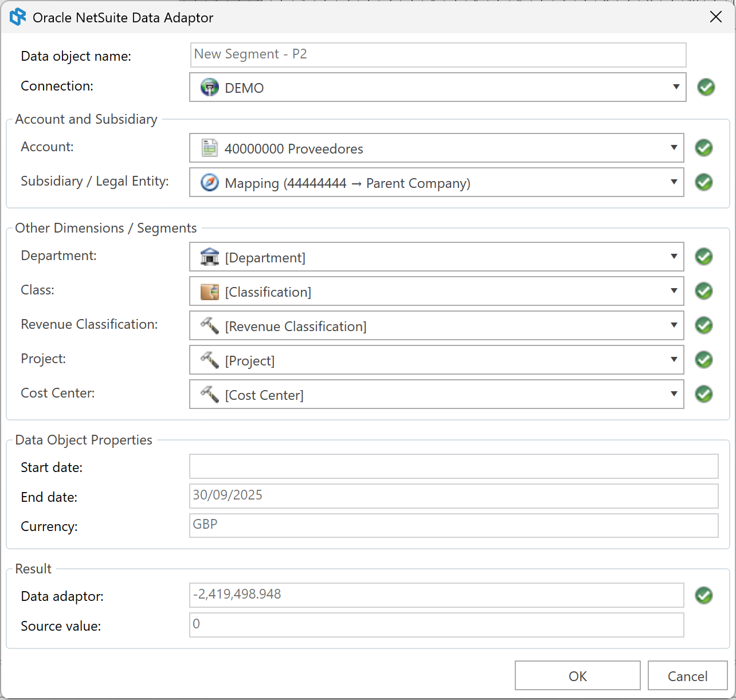Screen dimensions: 736x700
Task: Click the "[Classification]" value text
Action: point(268,292)
